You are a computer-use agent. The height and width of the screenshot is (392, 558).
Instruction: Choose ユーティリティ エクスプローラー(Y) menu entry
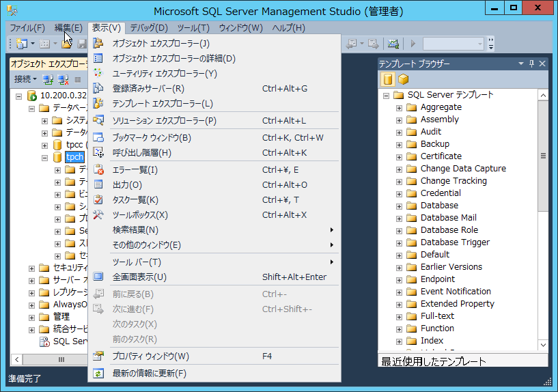point(214,74)
